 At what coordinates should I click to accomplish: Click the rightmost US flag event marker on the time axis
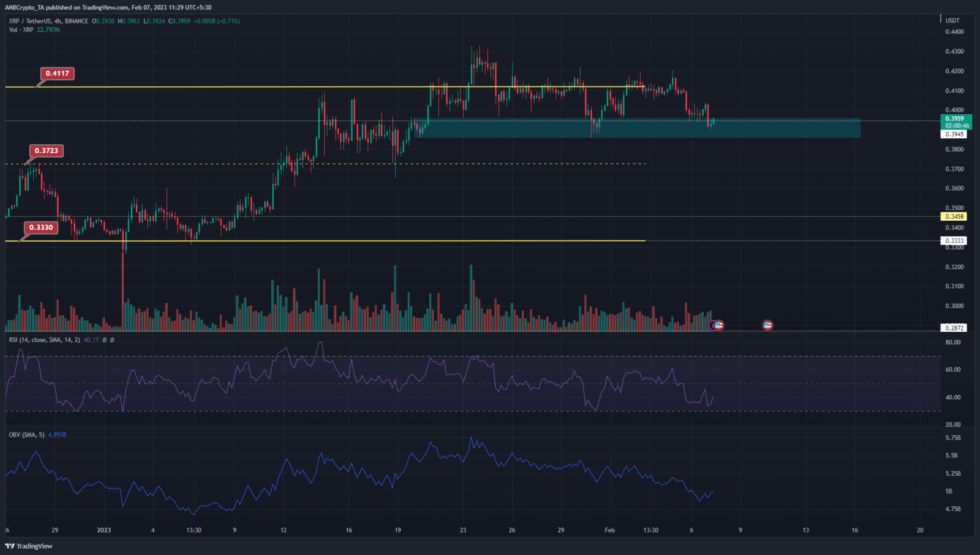point(768,325)
